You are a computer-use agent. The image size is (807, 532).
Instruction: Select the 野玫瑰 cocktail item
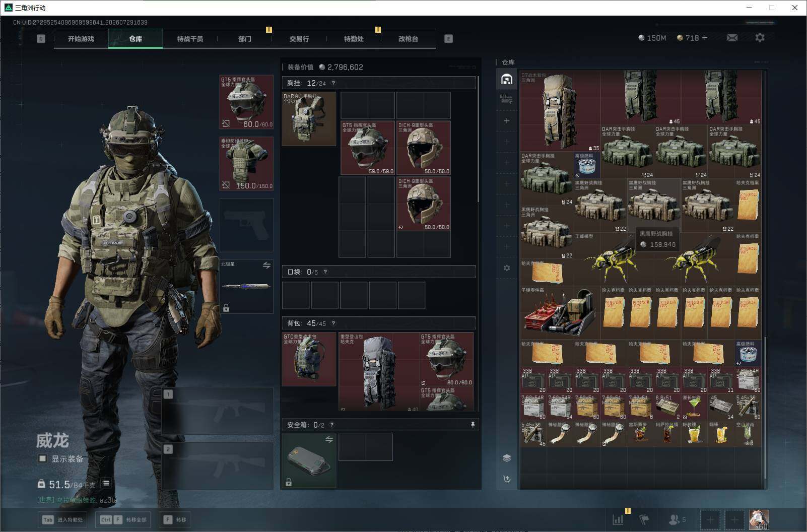tap(694, 433)
